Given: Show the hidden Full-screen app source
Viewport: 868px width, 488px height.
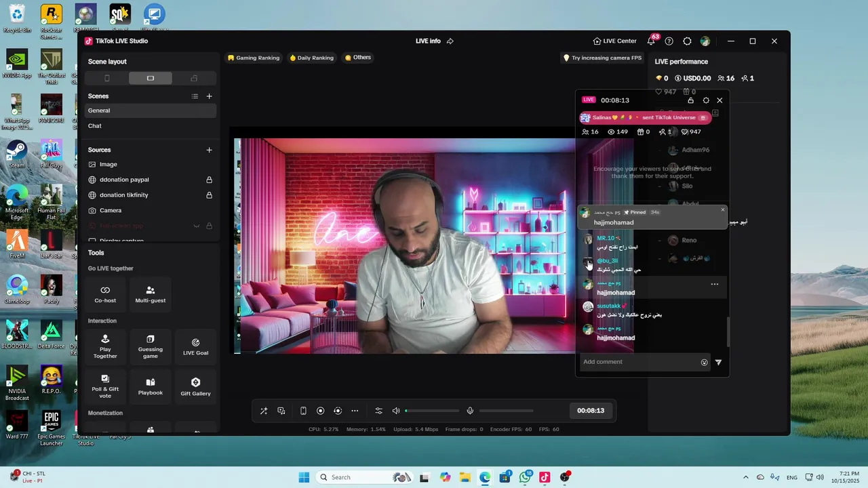Looking at the screenshot, I should (x=197, y=226).
